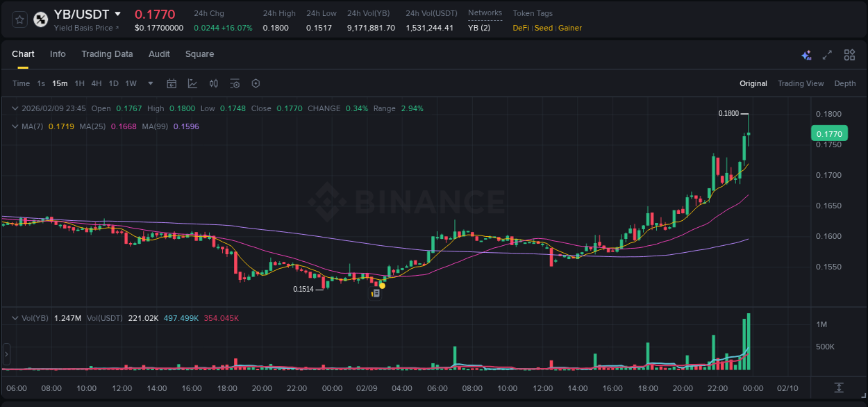This screenshot has width=868, height=407.
Task: Open the date range calendar icon
Action: 172,83
